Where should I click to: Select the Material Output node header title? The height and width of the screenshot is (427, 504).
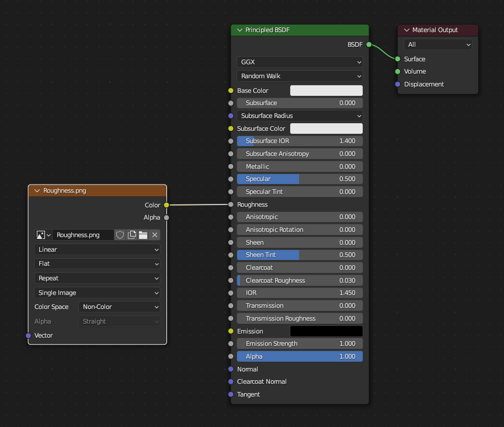click(x=435, y=30)
